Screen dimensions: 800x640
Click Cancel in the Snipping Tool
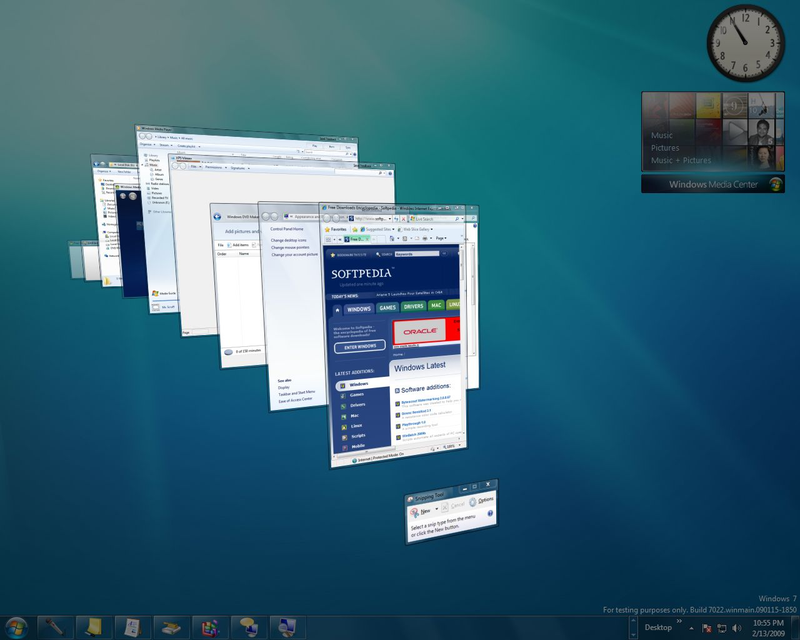[x=453, y=506]
